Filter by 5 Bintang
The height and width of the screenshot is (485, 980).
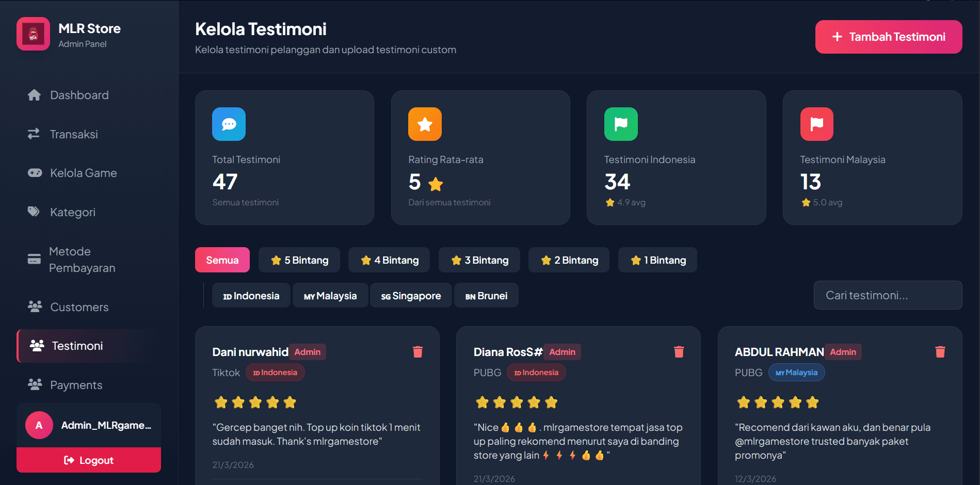299,260
